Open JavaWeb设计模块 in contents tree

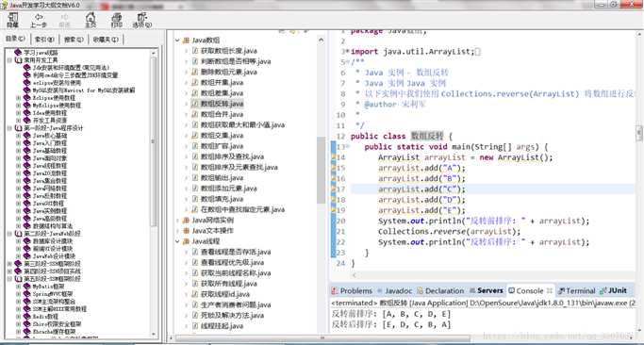pyautogui.click(x=53, y=255)
